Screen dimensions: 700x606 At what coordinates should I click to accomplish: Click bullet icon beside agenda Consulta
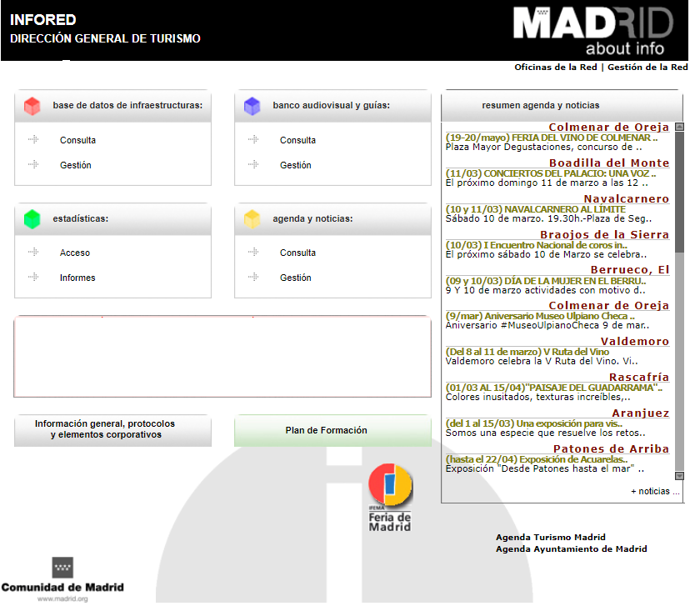(x=253, y=253)
